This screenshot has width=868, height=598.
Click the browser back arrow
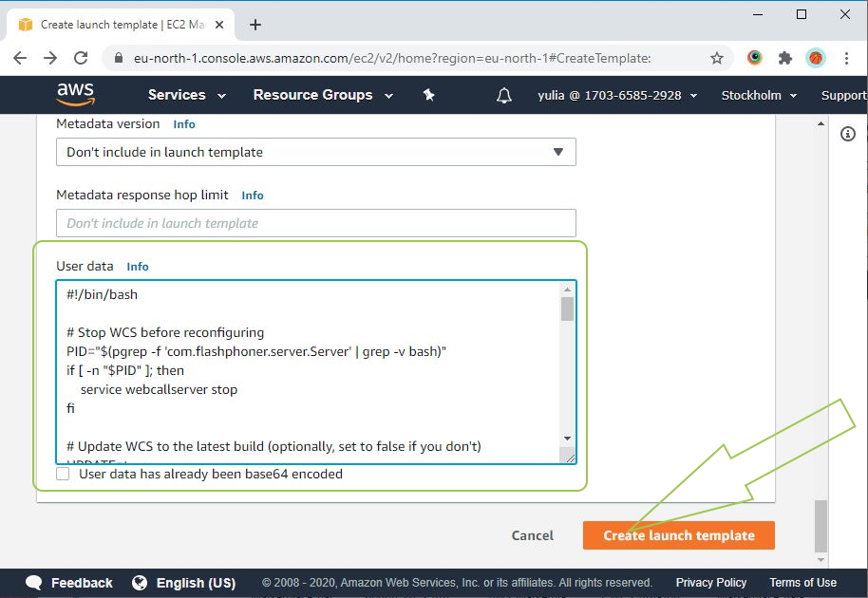(x=20, y=58)
